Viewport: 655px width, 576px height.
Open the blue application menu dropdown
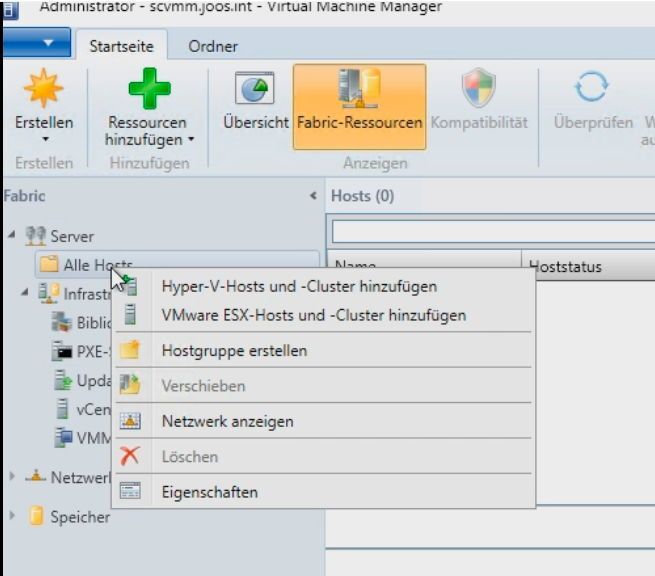[x=37, y=42]
